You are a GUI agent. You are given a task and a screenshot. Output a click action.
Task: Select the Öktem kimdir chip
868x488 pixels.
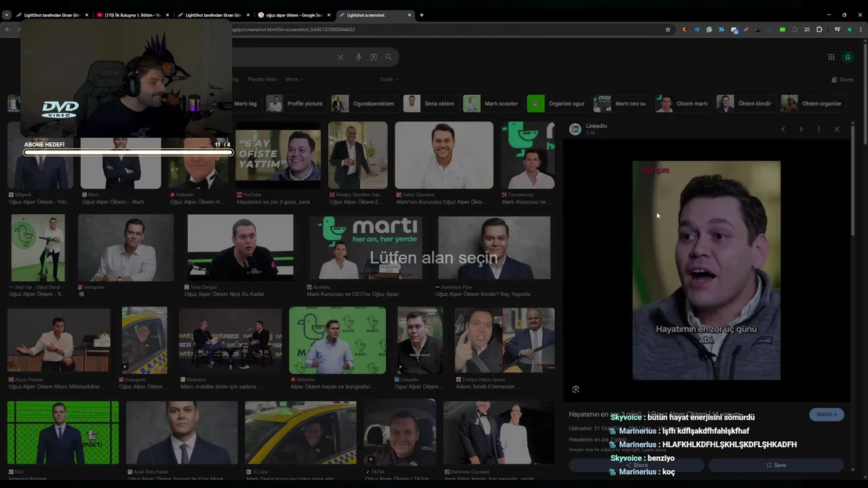(745, 104)
